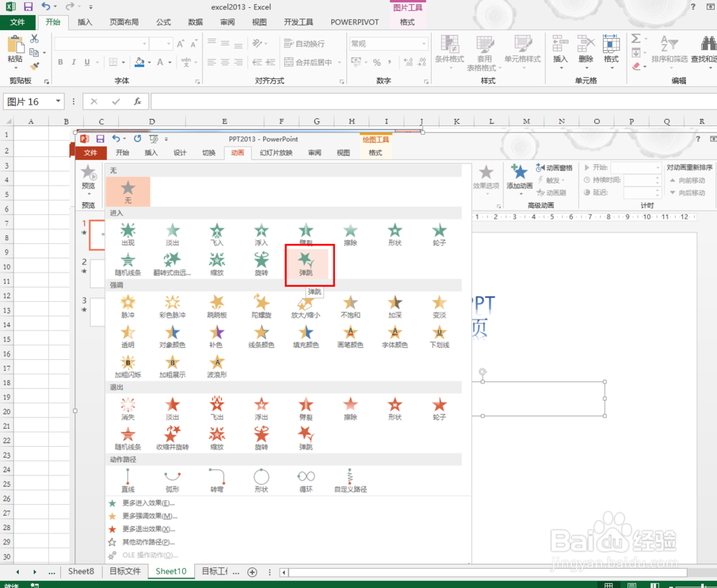Click 查找和选择 binoculars button
The height and width of the screenshot is (588, 717).
[704, 52]
